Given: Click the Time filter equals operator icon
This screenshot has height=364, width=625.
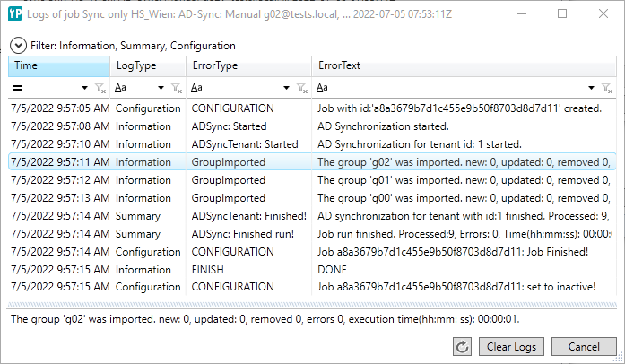Looking at the screenshot, I should tap(17, 88).
